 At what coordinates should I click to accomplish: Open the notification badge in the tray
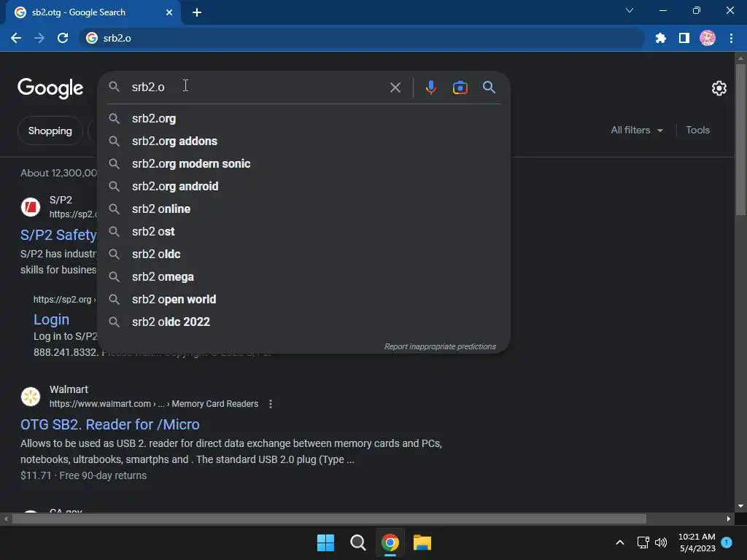727,542
